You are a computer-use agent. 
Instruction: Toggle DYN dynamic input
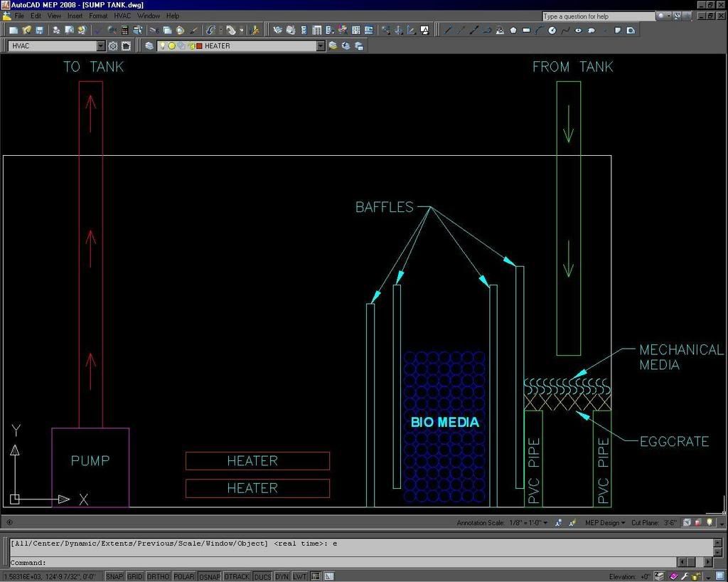(x=282, y=576)
